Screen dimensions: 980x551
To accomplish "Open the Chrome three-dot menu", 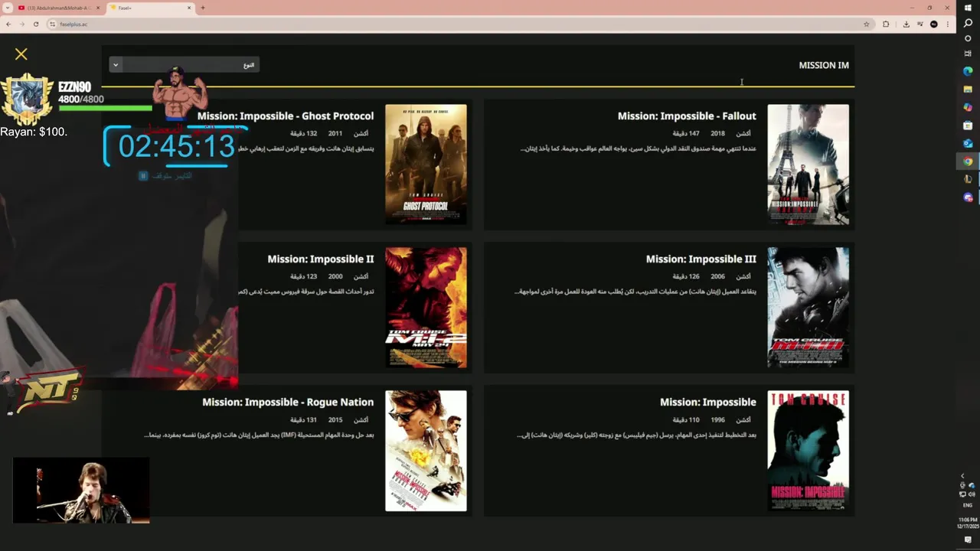I will (947, 24).
